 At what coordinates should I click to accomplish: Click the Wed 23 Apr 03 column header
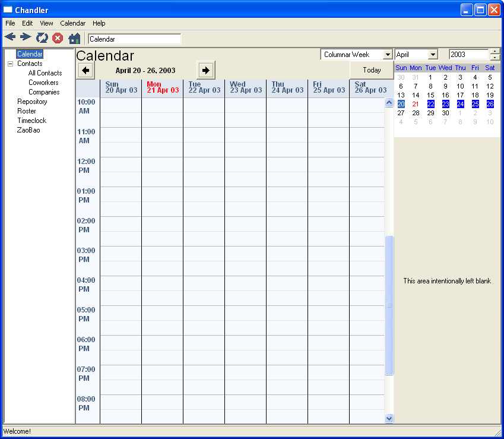point(246,87)
